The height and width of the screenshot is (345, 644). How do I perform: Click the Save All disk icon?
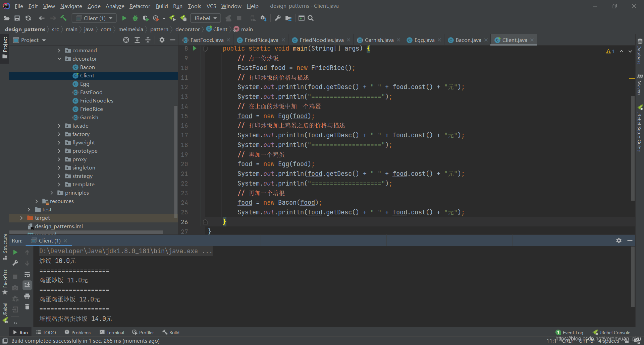coord(17,18)
